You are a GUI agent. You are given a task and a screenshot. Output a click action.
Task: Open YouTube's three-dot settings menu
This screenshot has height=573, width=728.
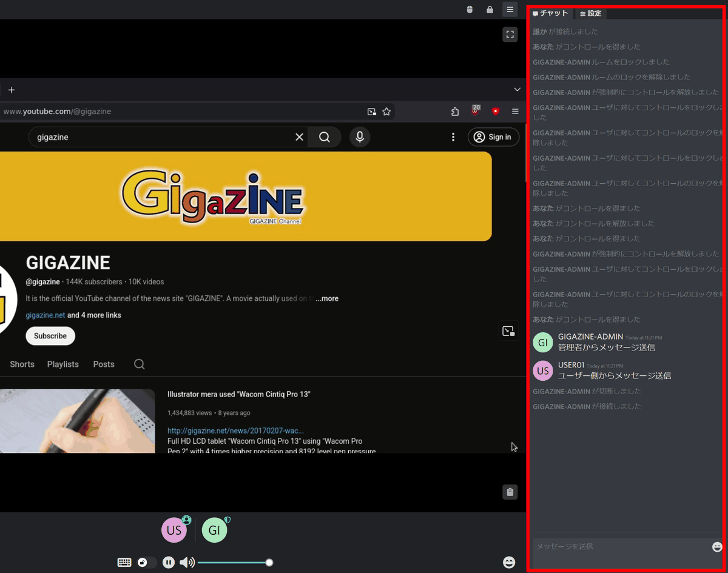pos(453,137)
